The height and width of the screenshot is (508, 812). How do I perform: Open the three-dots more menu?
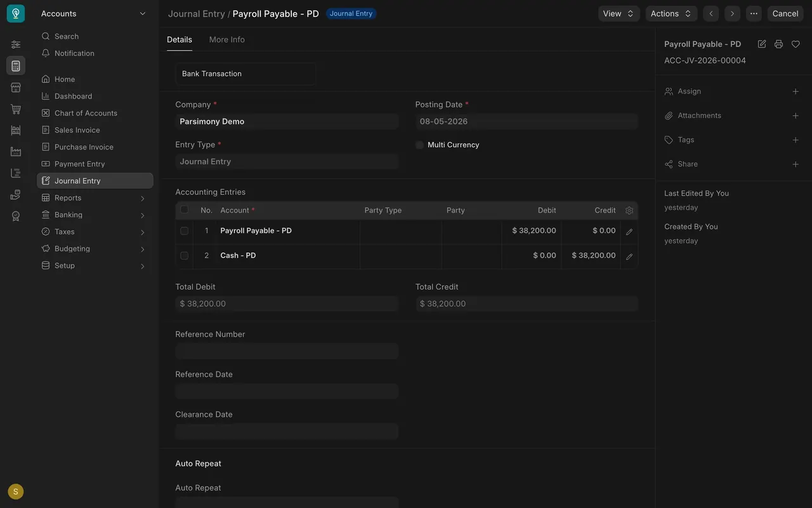point(754,13)
